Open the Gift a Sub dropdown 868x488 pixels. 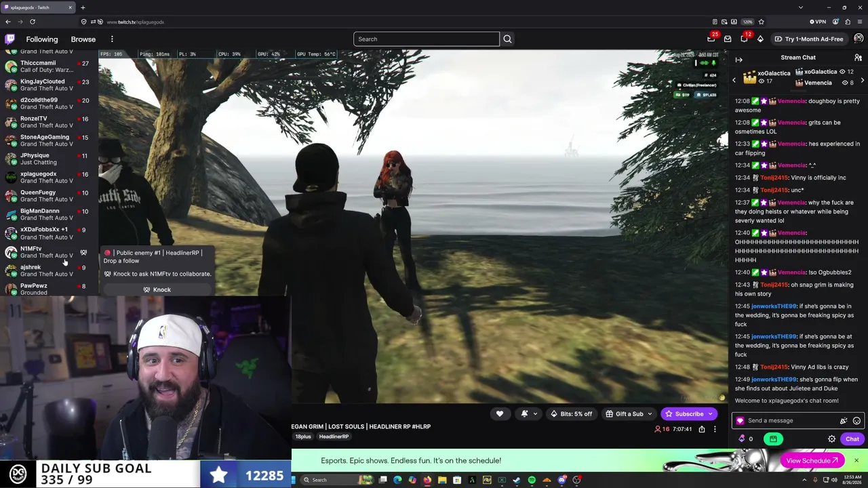click(x=629, y=414)
